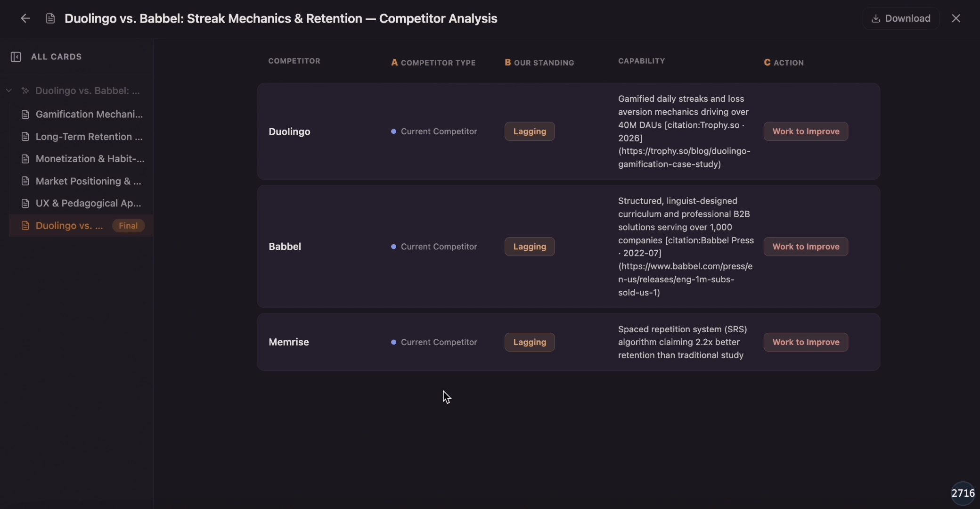Viewport: 980px width, 509px height.
Task: Click the orange document icon of the Final card
Action: pyautogui.click(x=25, y=226)
